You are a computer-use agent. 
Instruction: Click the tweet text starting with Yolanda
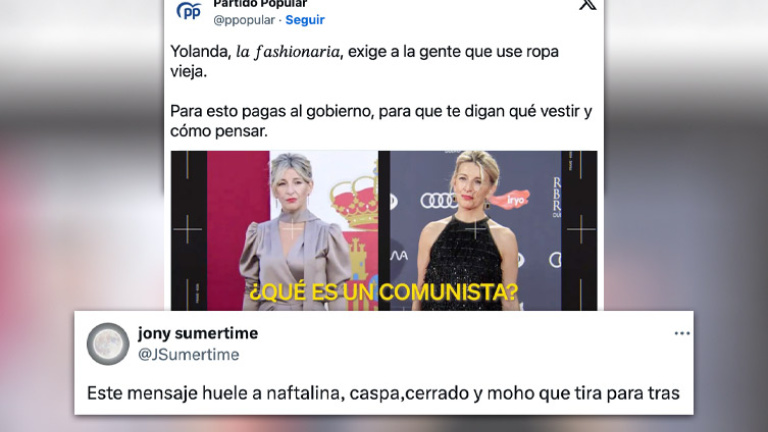[364, 61]
